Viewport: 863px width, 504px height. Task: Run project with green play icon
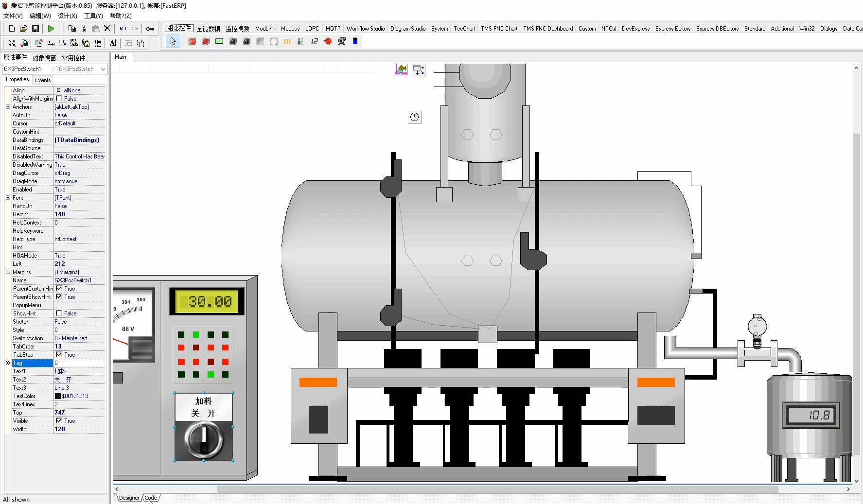pos(51,29)
